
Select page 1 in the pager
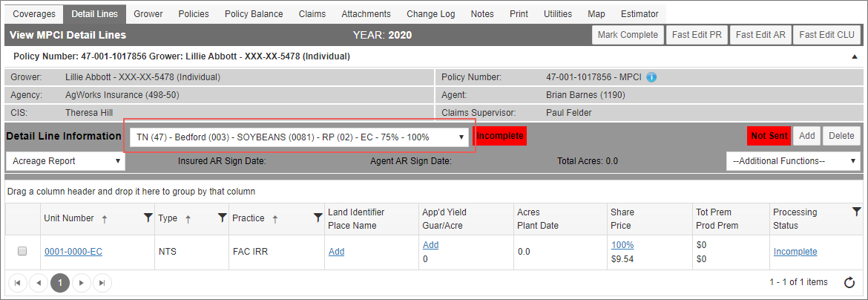pos(60,283)
